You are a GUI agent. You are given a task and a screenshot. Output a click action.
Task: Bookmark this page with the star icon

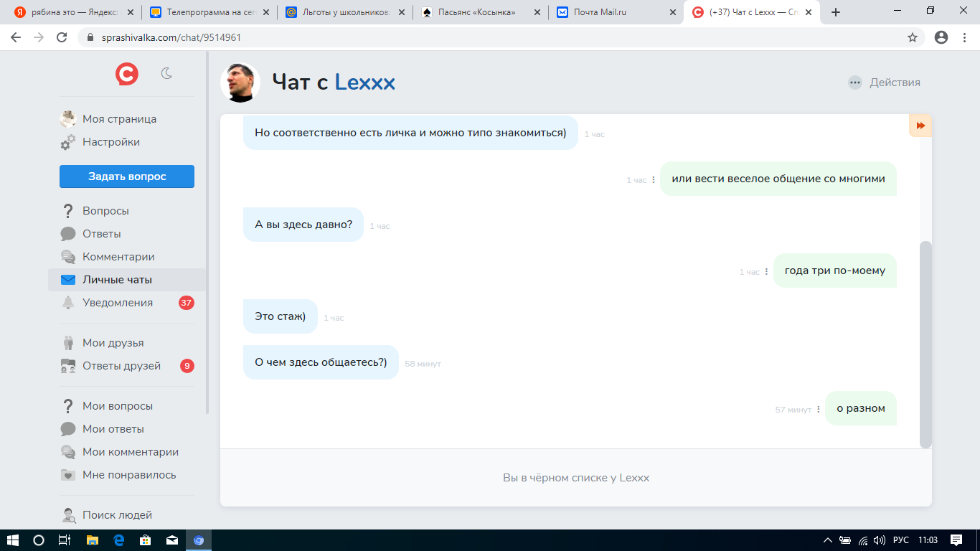(x=913, y=37)
